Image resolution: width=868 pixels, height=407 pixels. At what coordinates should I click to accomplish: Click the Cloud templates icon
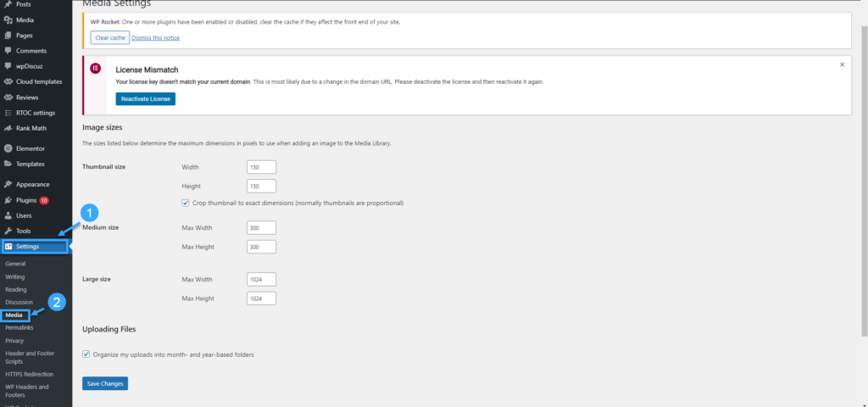tap(8, 81)
